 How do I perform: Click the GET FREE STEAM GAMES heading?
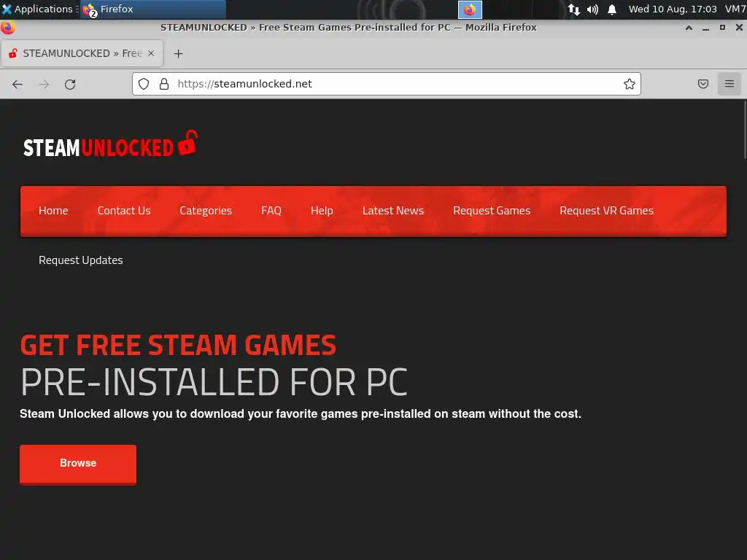pos(178,345)
